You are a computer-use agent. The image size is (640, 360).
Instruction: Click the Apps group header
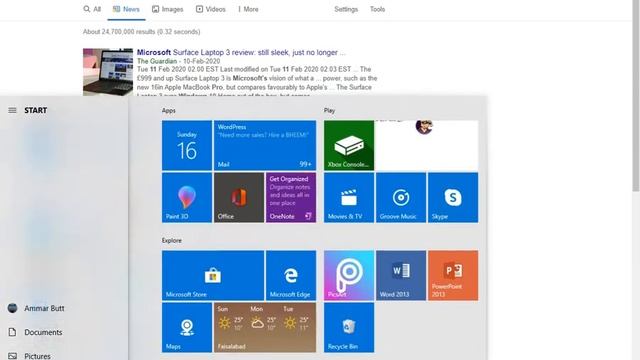click(x=169, y=110)
